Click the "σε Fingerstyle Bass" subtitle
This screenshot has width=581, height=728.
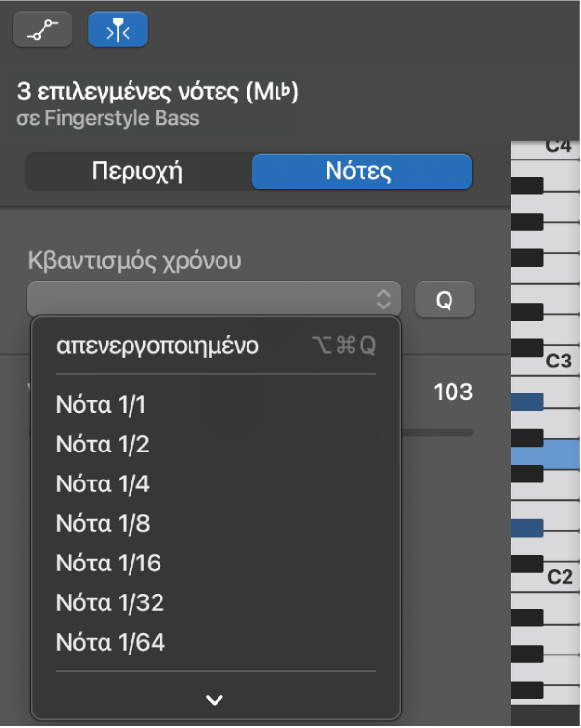[108, 118]
